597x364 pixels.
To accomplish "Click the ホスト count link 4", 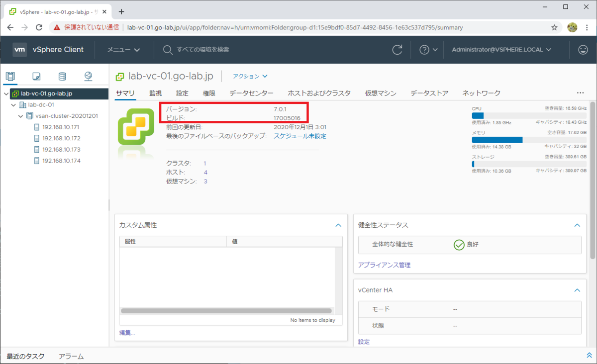I will point(205,172).
